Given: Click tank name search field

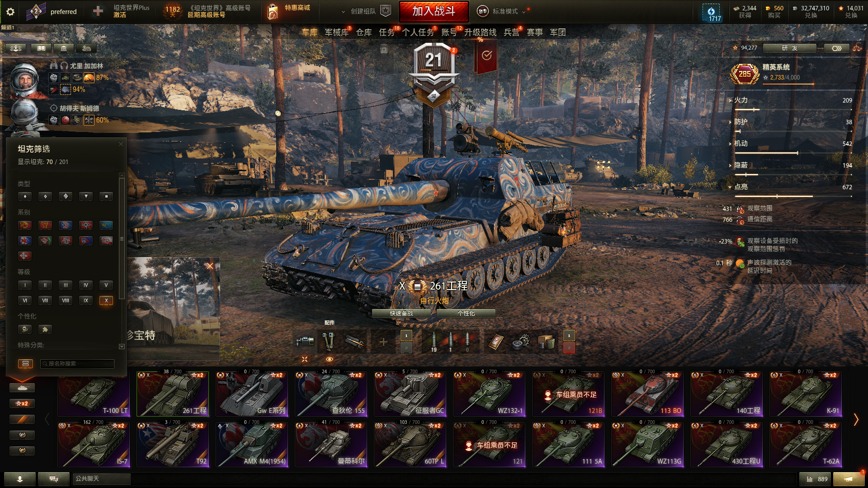Looking at the screenshot, I should [x=77, y=364].
